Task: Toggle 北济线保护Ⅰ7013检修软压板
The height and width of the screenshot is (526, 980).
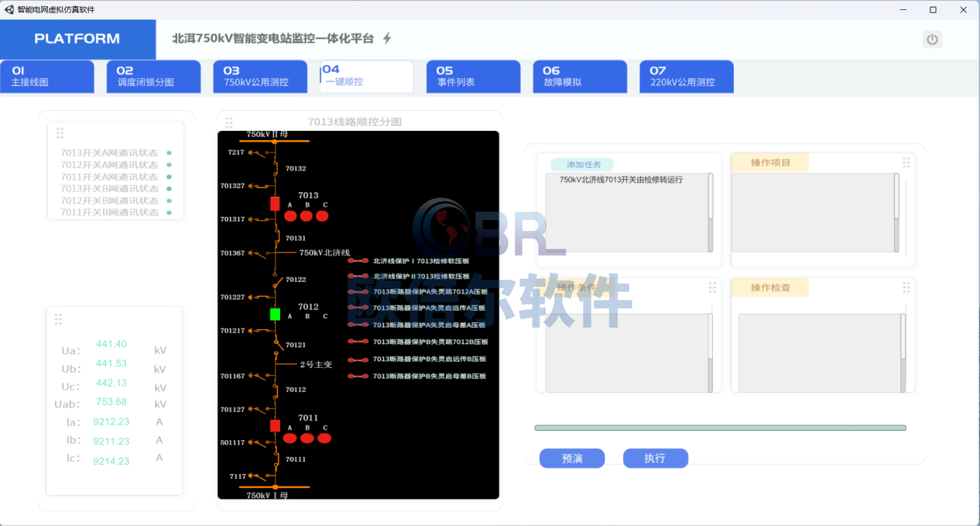Action: pos(359,261)
